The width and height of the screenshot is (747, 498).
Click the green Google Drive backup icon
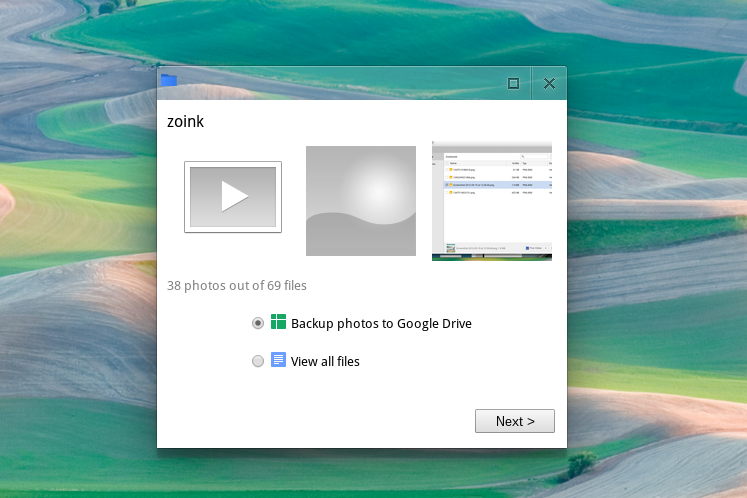pos(279,322)
